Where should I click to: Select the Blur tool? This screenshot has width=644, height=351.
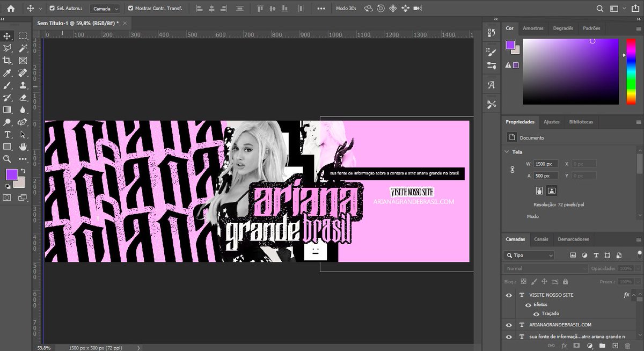click(x=23, y=109)
